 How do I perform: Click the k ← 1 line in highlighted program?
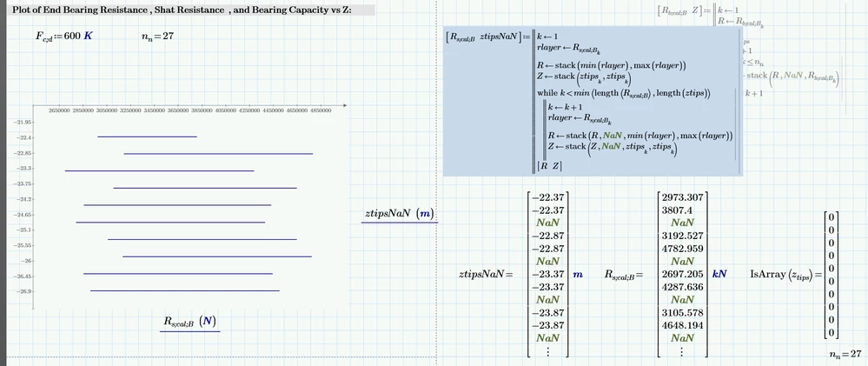point(547,37)
